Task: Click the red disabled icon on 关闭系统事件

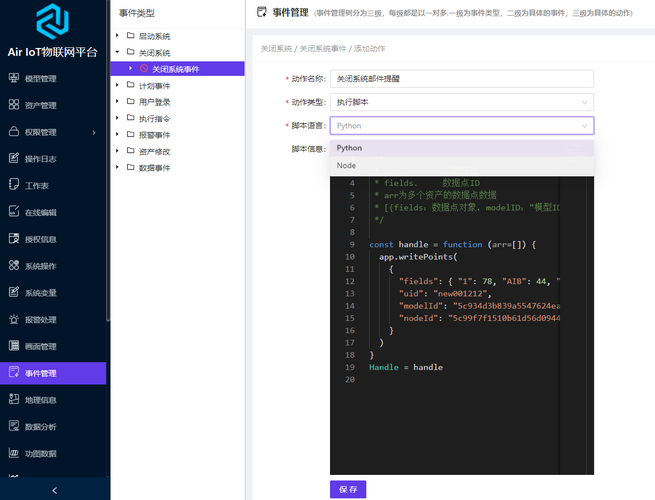Action: tap(144, 69)
